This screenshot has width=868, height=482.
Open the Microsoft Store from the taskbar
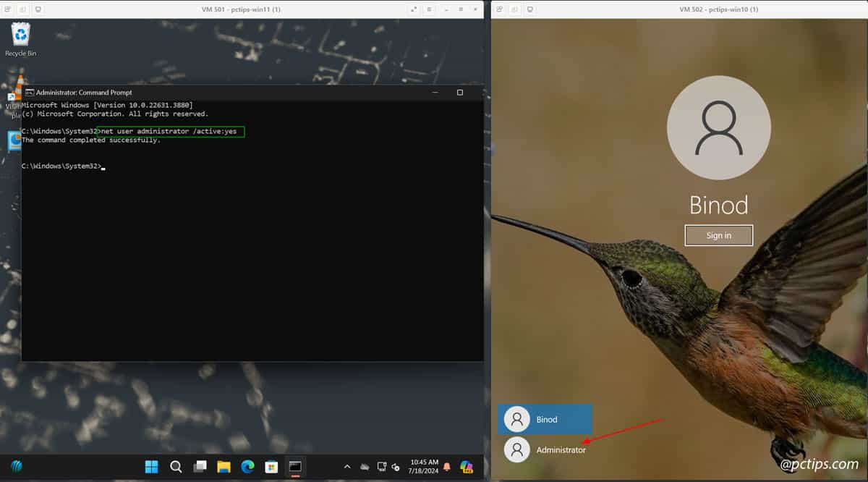pos(271,468)
